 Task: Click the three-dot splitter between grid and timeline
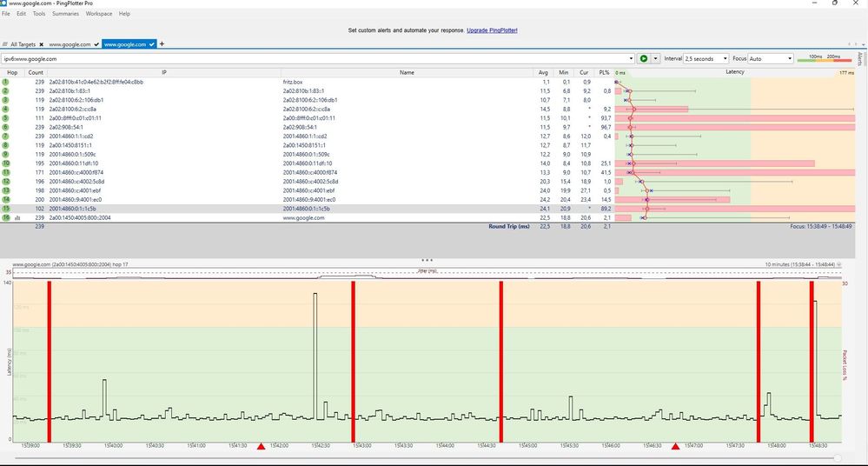coord(427,260)
